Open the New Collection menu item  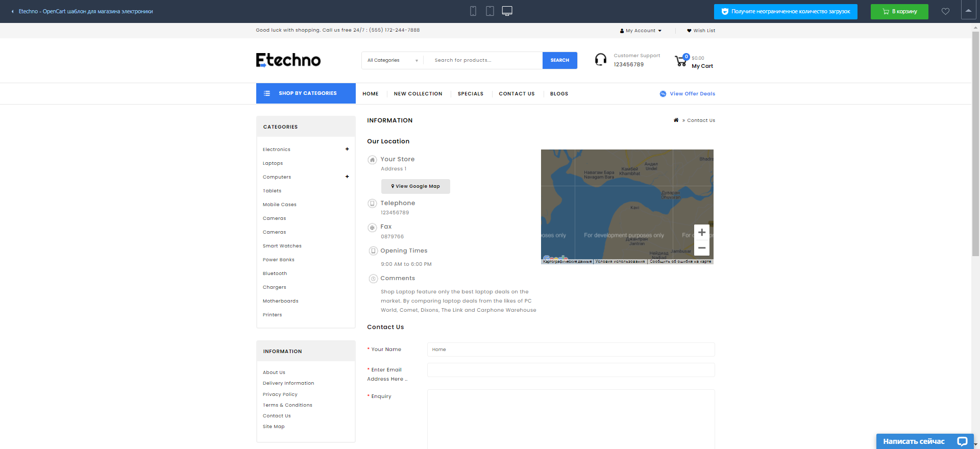click(418, 94)
